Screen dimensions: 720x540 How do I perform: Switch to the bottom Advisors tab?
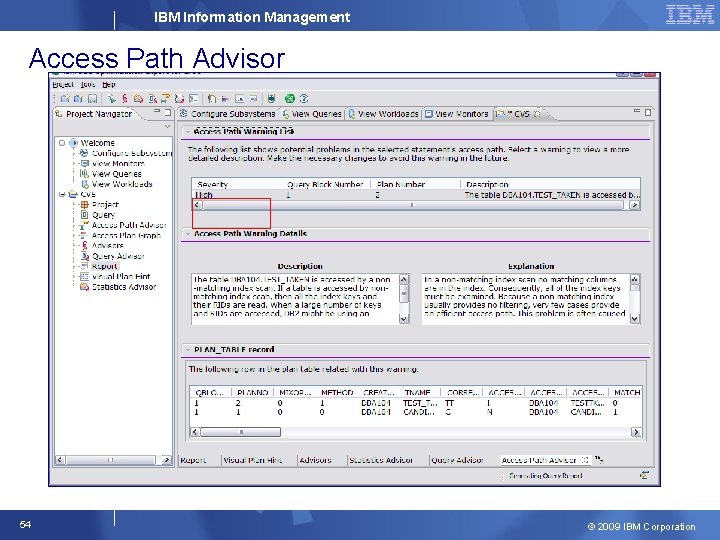(x=315, y=460)
